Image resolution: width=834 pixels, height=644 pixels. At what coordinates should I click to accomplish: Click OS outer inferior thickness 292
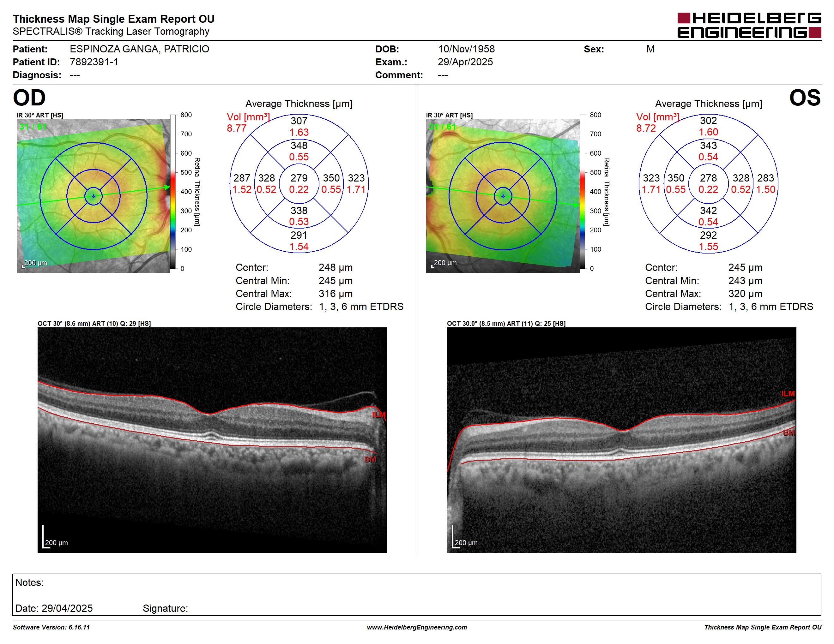pyautogui.click(x=708, y=236)
